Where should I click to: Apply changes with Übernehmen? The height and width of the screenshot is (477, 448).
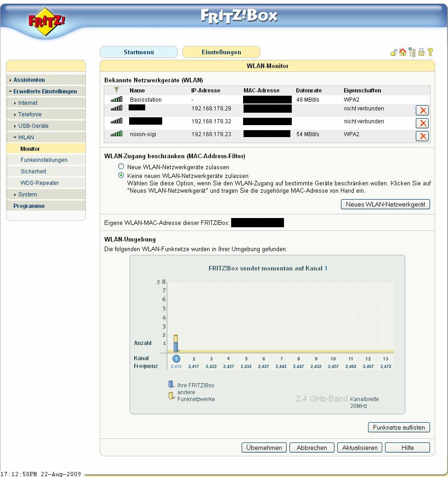pyautogui.click(x=264, y=448)
